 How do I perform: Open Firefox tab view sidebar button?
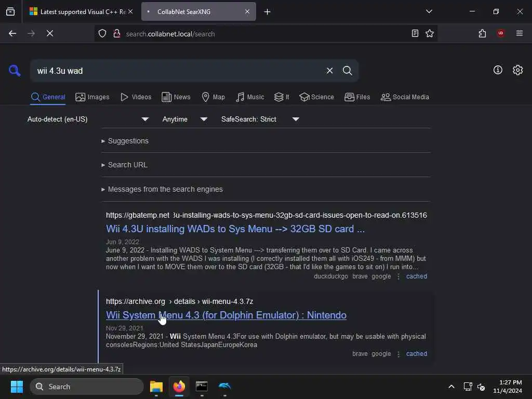click(10, 11)
